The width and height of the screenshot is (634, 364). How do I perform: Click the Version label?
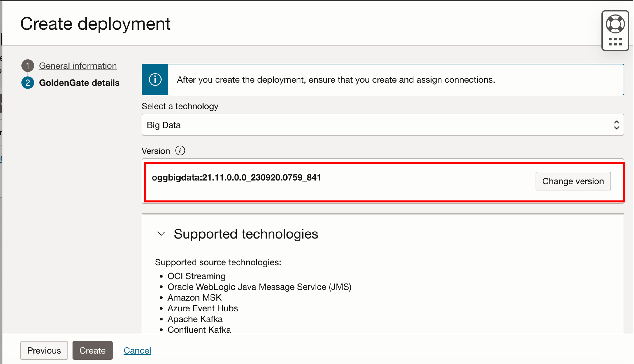(156, 151)
